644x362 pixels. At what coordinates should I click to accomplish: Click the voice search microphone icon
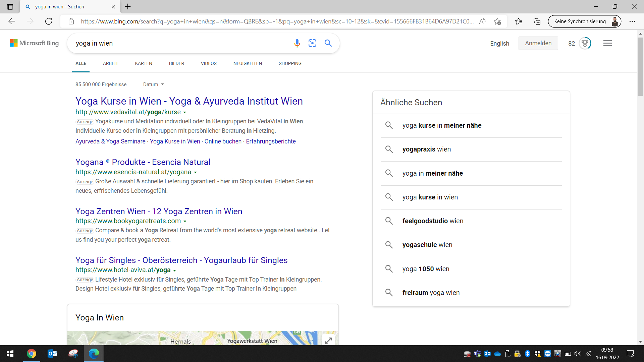297,43
